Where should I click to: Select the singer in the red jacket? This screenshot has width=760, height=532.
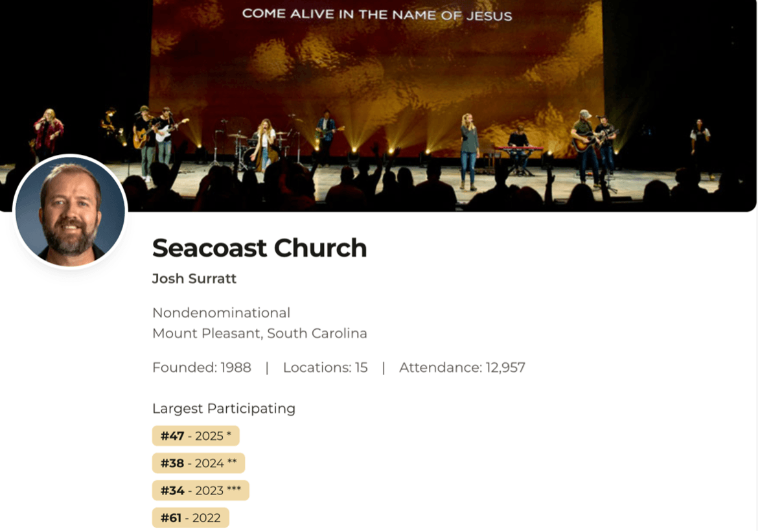(48, 133)
